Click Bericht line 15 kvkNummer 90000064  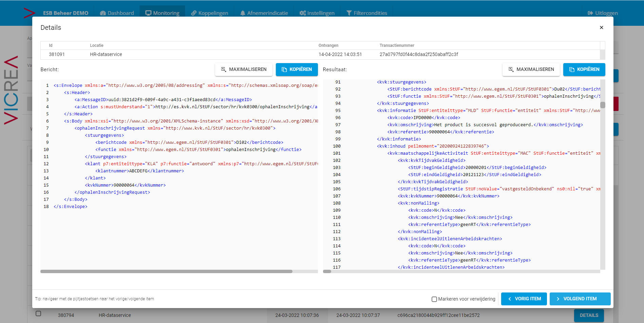[125, 185]
